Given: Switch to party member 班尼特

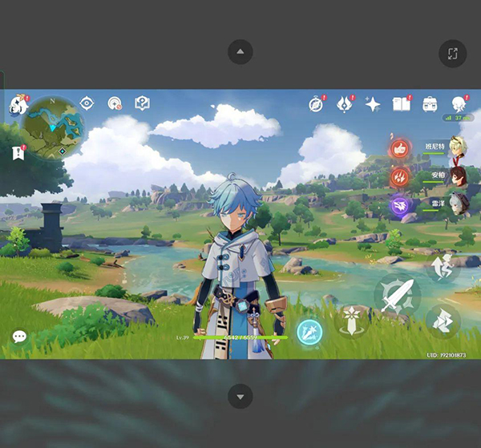Looking at the screenshot, I should click(x=458, y=147).
